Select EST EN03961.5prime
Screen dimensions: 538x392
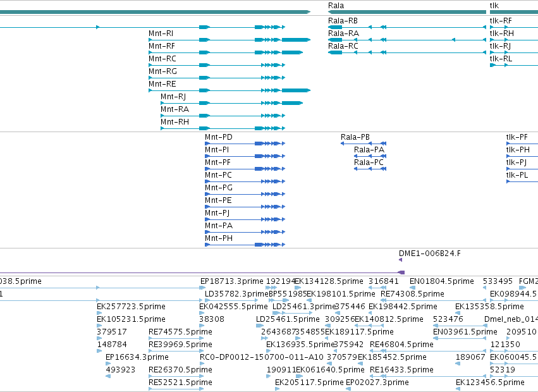(465, 333)
